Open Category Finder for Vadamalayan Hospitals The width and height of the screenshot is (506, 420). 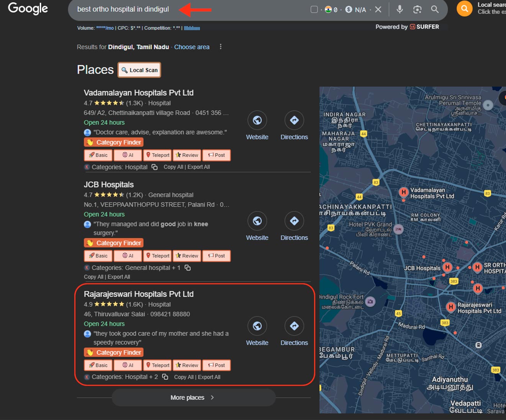coord(114,142)
